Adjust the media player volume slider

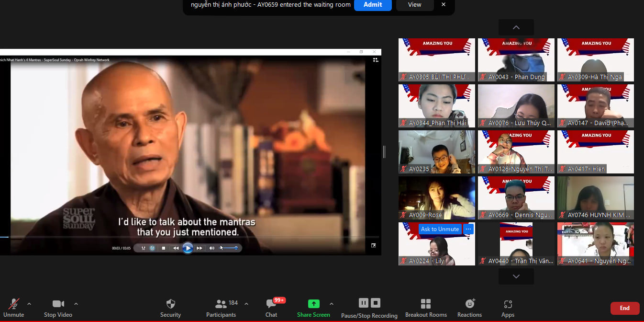229,248
